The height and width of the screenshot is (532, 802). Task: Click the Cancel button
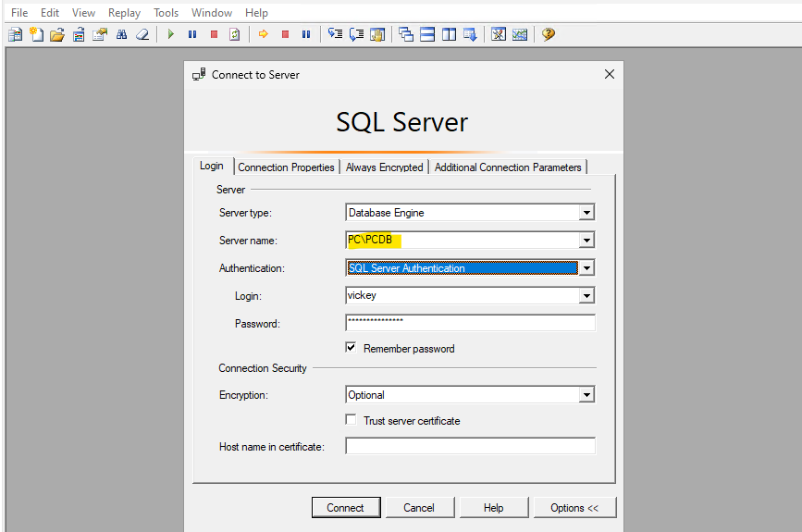click(419, 507)
